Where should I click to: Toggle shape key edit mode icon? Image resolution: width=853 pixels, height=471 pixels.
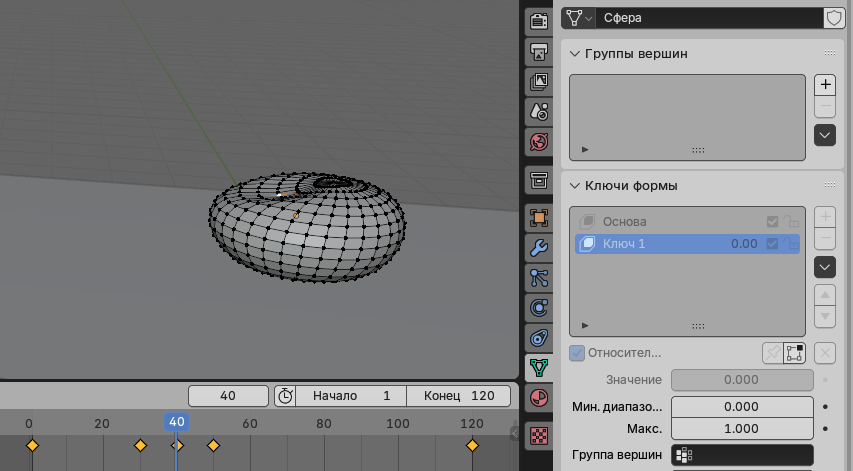[x=795, y=353]
